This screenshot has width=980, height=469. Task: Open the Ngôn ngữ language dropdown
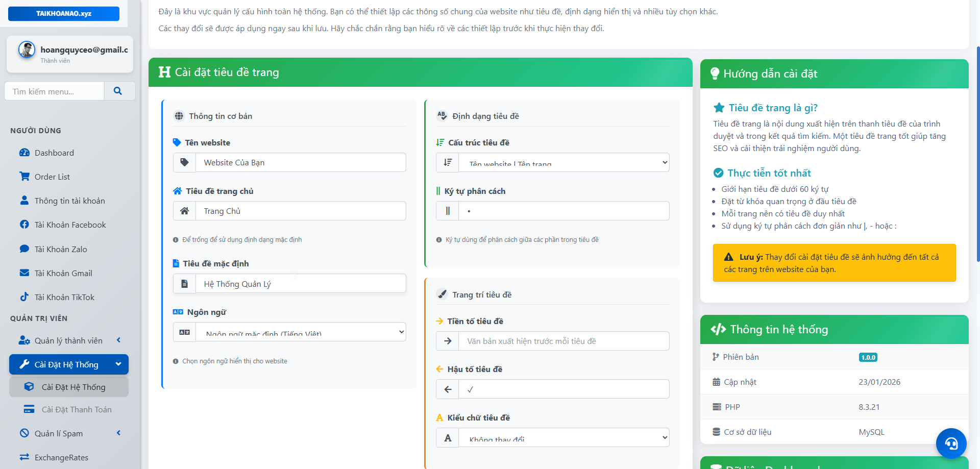(301, 332)
